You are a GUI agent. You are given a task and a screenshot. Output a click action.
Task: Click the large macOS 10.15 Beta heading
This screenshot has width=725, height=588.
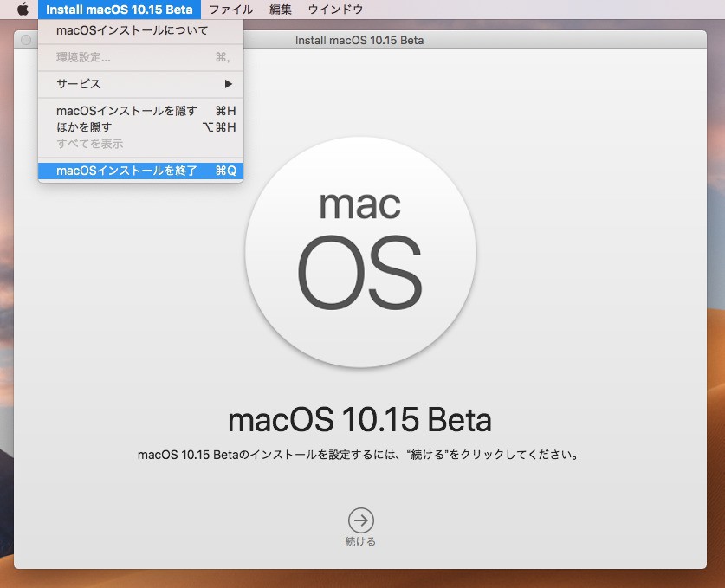(x=359, y=420)
